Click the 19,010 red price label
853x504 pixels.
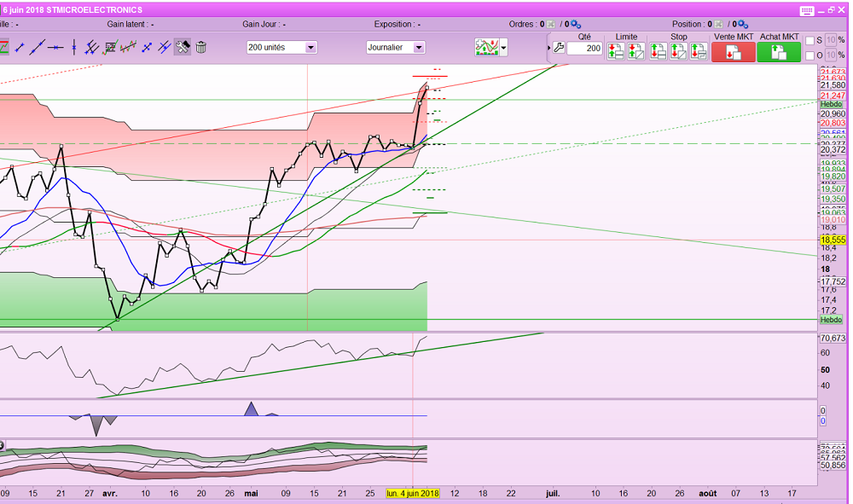(x=833, y=220)
